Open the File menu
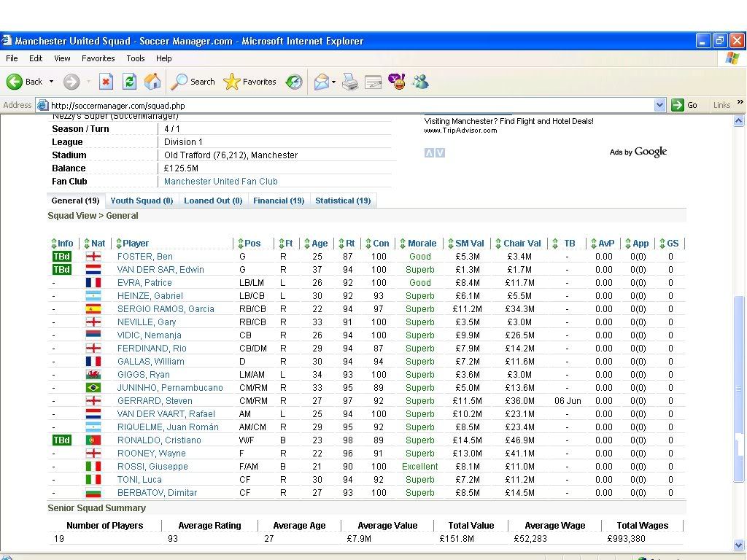The width and height of the screenshot is (747, 560). (12, 58)
